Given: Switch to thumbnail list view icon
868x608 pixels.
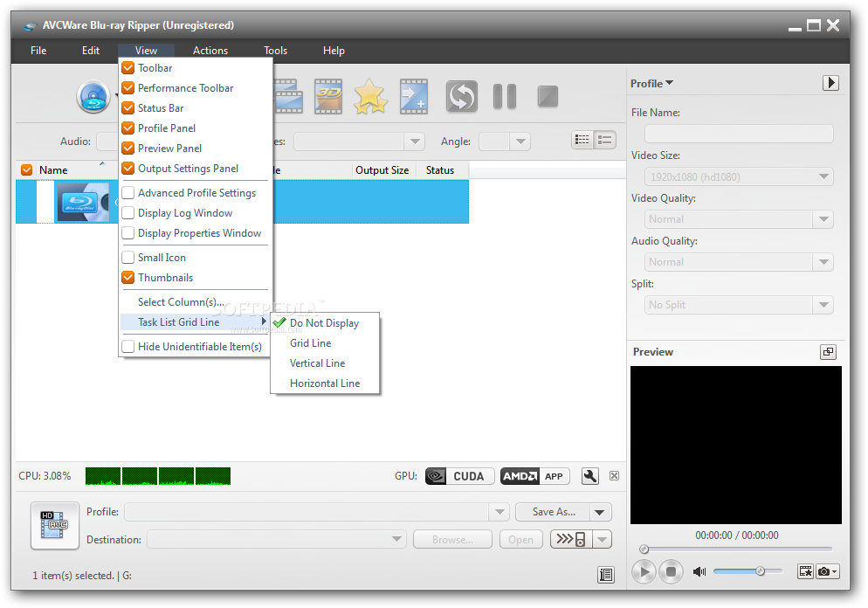Looking at the screenshot, I should coord(604,140).
